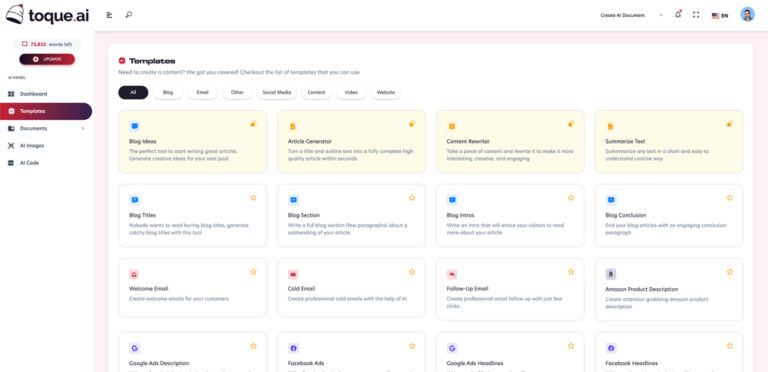
Task: Open the EN language selector
Action: click(x=720, y=16)
